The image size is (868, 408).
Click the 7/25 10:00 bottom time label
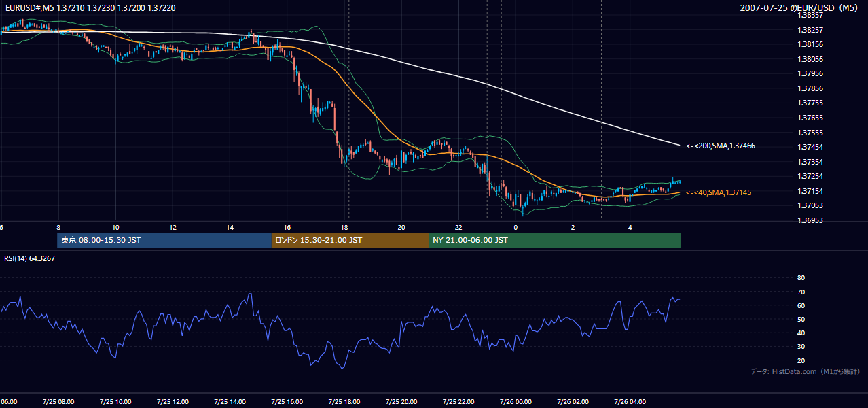(x=115, y=401)
